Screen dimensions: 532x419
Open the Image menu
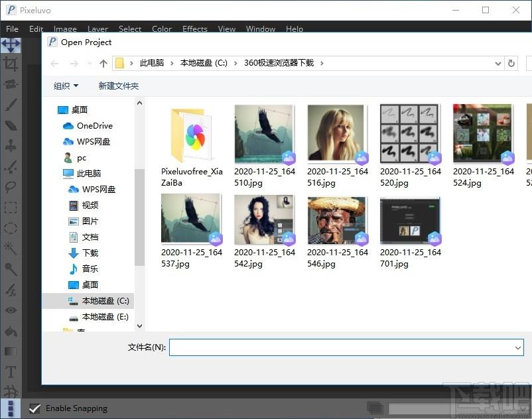click(65, 29)
